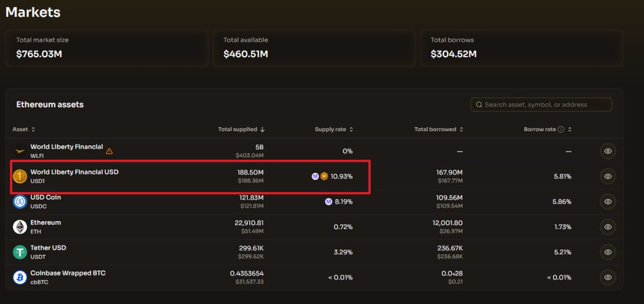Click the 3.29% supply rate
Image resolution: width=644 pixels, height=304 pixels.
coord(343,252)
